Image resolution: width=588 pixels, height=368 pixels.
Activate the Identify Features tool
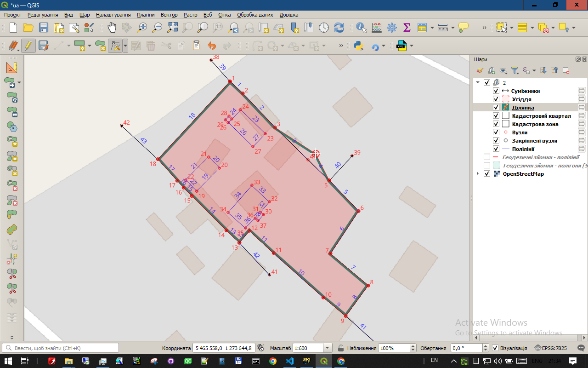[362, 28]
